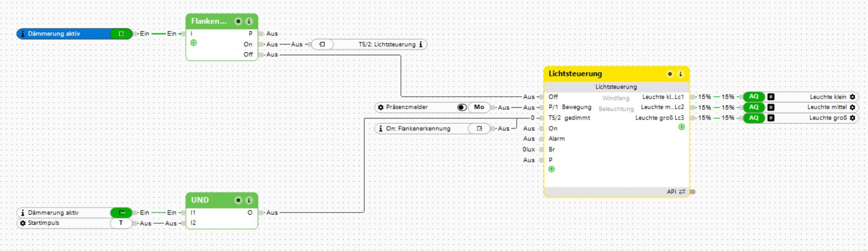
Task: Click the I2 input of UND block
Action: coord(193,223)
